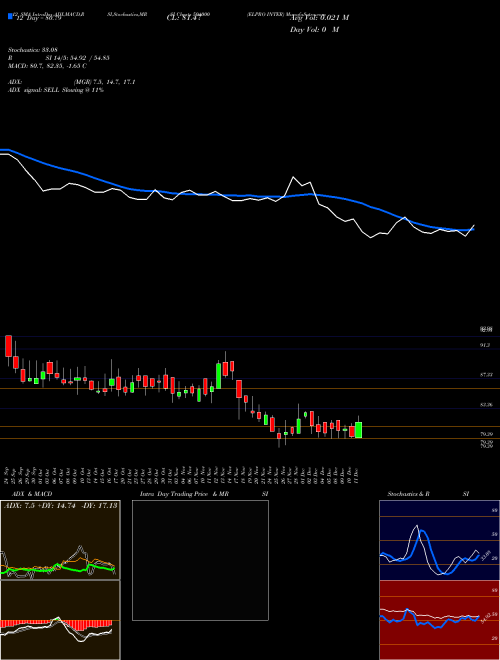Click the ADX indicator chart panel

[x=60, y=540]
